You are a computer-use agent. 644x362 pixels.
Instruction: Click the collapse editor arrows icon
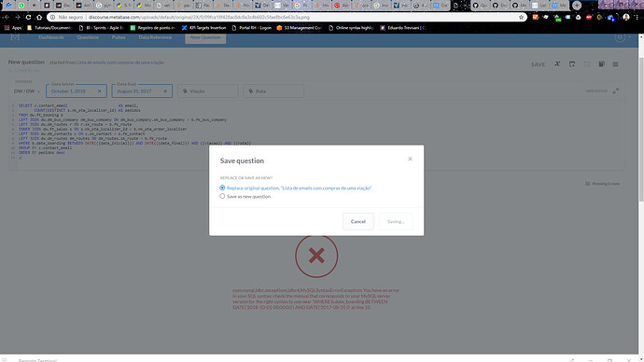tap(616, 90)
